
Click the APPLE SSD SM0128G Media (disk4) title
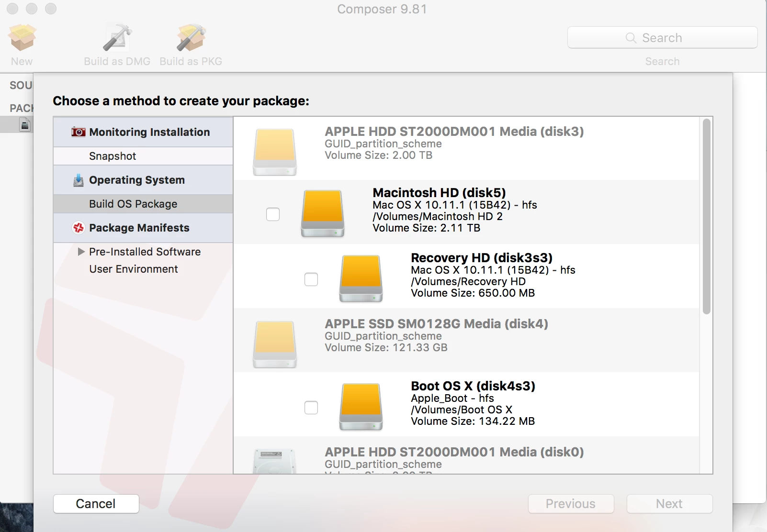pos(437,324)
